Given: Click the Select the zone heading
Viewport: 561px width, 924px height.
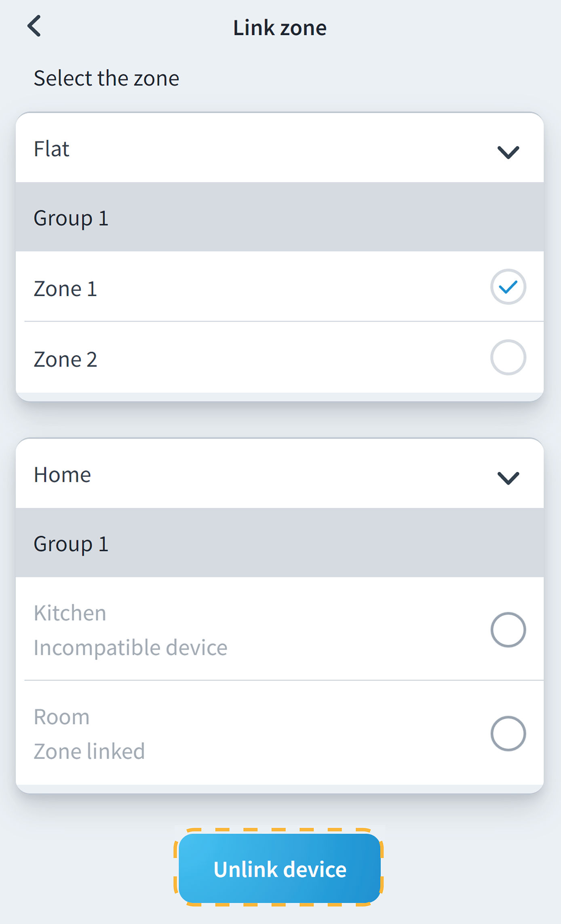Looking at the screenshot, I should 106,78.
